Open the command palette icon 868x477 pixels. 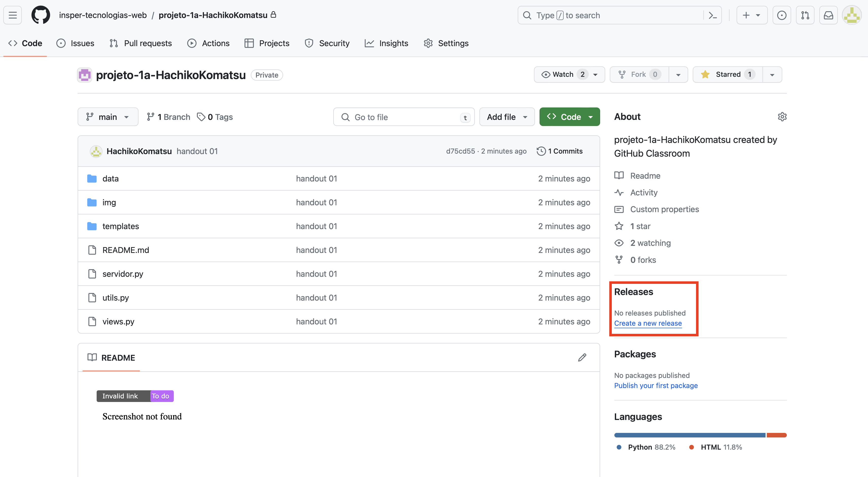[x=712, y=15]
